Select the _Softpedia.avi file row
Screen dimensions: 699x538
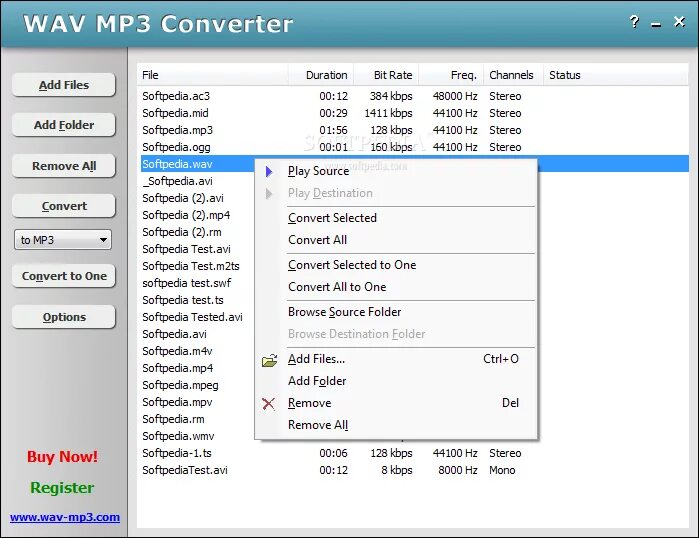pos(177,181)
